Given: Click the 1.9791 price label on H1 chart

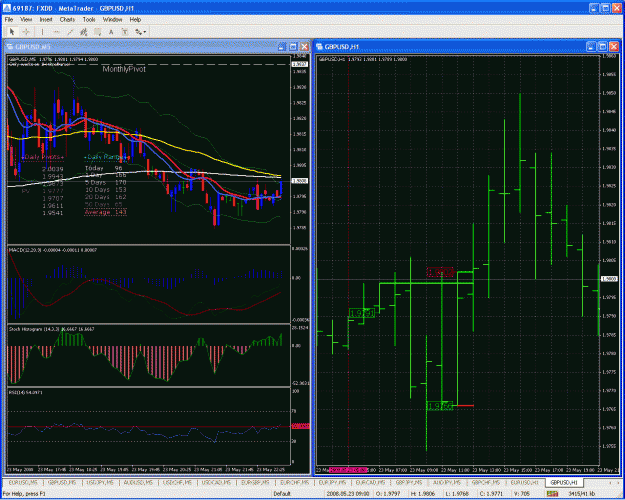Looking at the screenshot, I should [x=362, y=313].
